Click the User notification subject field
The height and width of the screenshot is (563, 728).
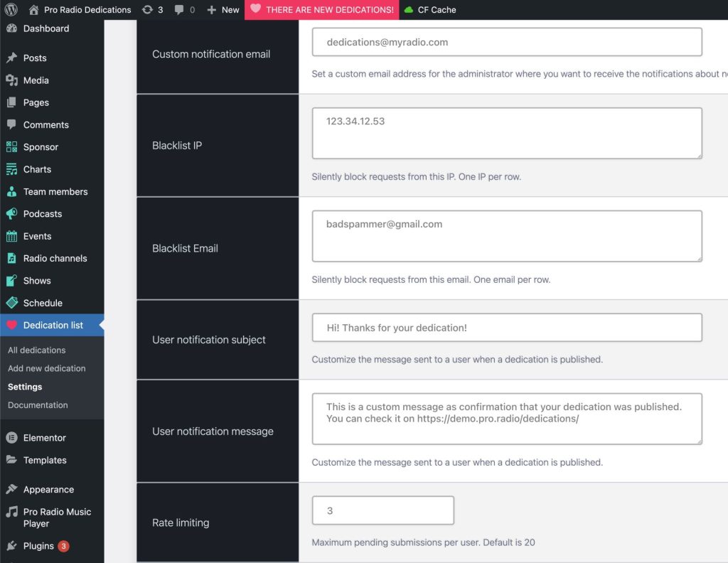coord(506,328)
